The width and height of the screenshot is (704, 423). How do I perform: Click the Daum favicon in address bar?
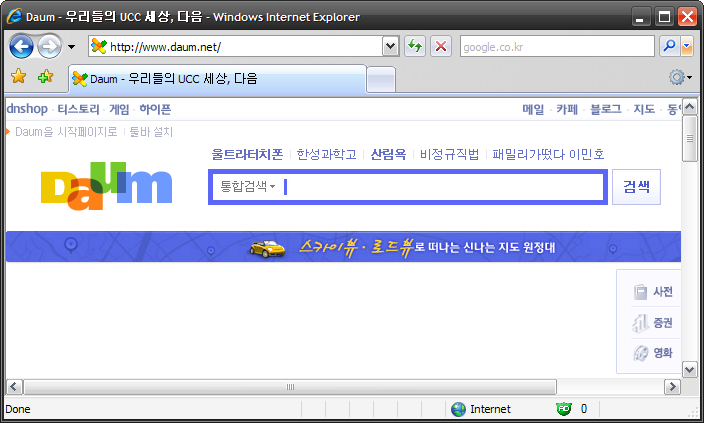pyautogui.click(x=99, y=46)
